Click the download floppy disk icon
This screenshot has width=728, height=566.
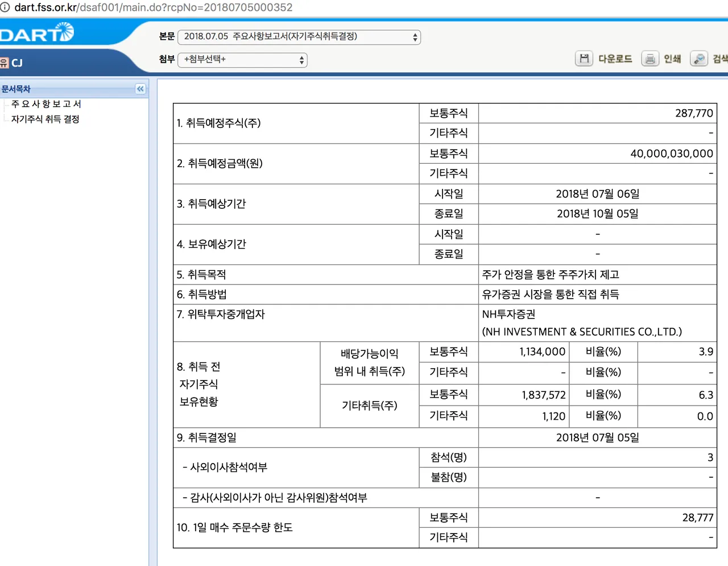point(584,58)
